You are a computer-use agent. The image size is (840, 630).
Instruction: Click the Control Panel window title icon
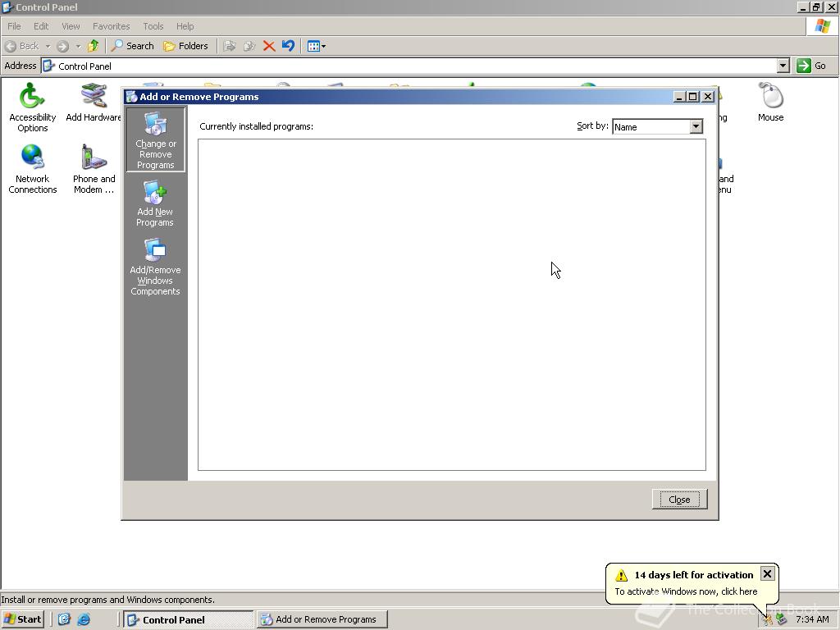[7, 7]
